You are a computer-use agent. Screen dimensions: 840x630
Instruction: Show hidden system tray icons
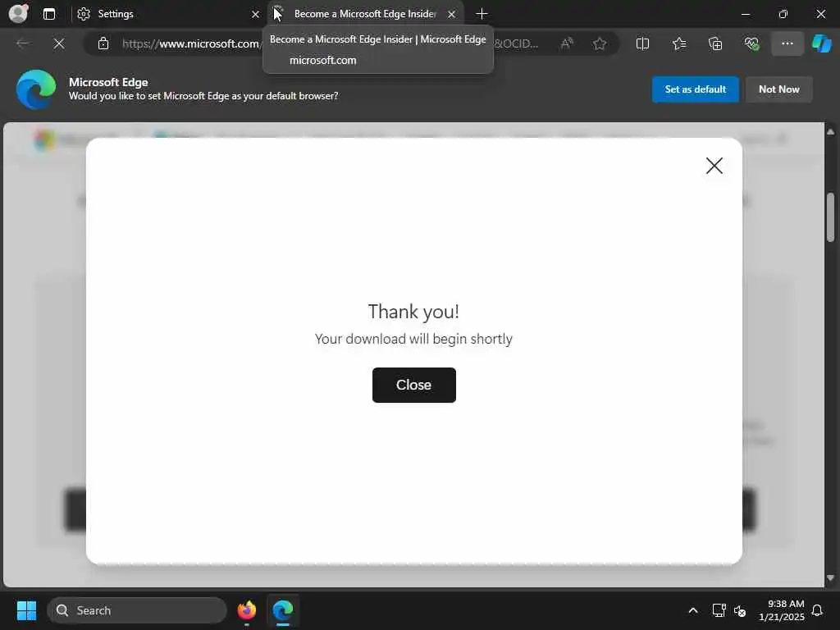[x=692, y=610]
